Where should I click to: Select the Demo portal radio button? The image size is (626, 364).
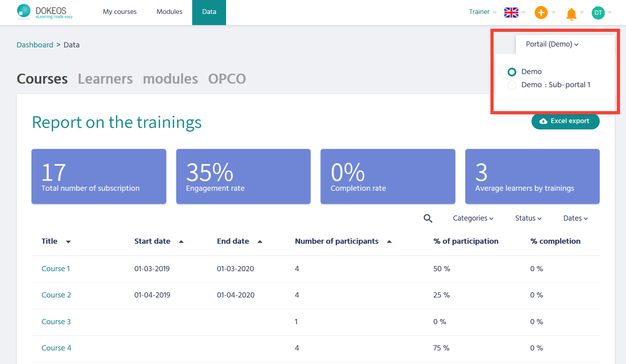pyautogui.click(x=512, y=72)
